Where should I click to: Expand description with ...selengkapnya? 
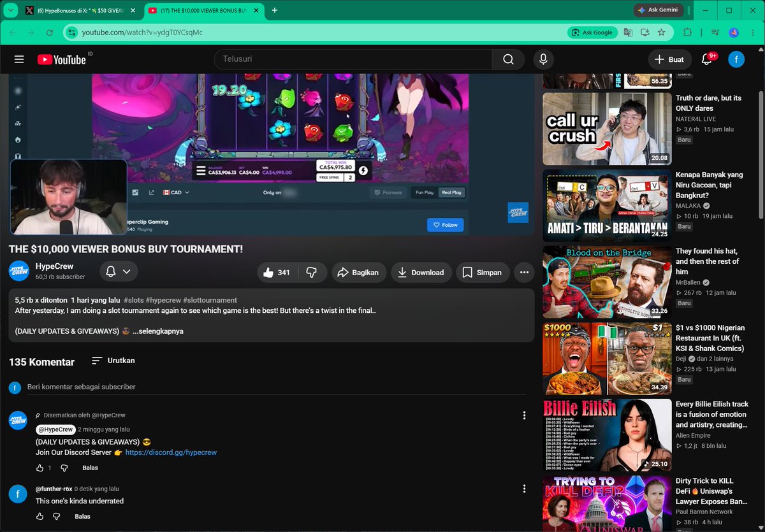click(158, 331)
